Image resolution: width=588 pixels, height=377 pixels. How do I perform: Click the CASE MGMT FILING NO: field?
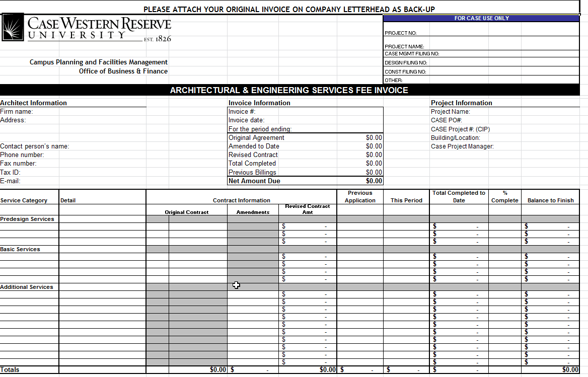tap(481, 53)
